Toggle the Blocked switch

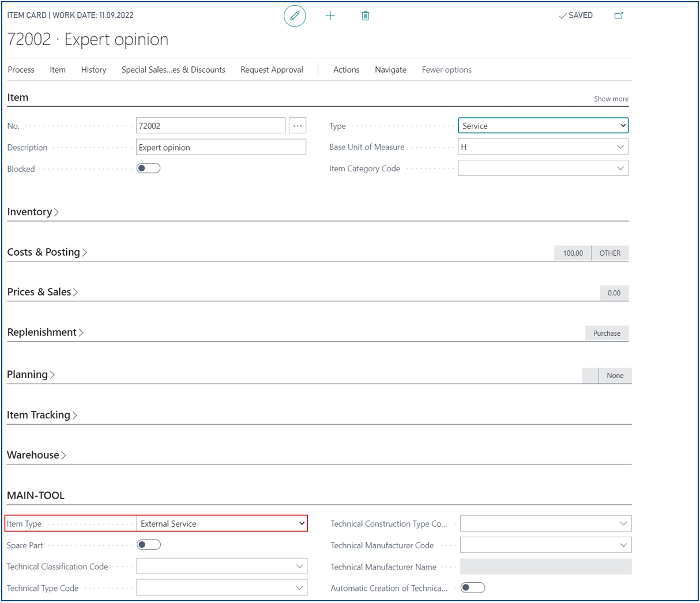click(x=148, y=168)
